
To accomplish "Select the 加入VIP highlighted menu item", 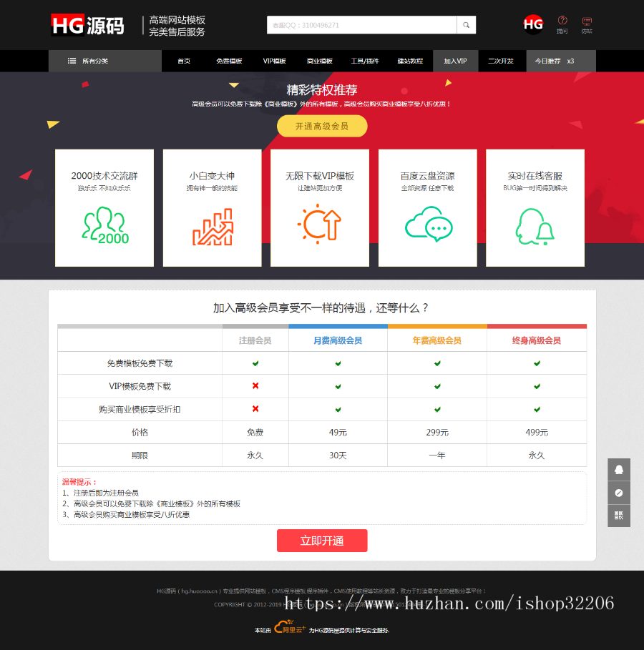I will pos(455,61).
